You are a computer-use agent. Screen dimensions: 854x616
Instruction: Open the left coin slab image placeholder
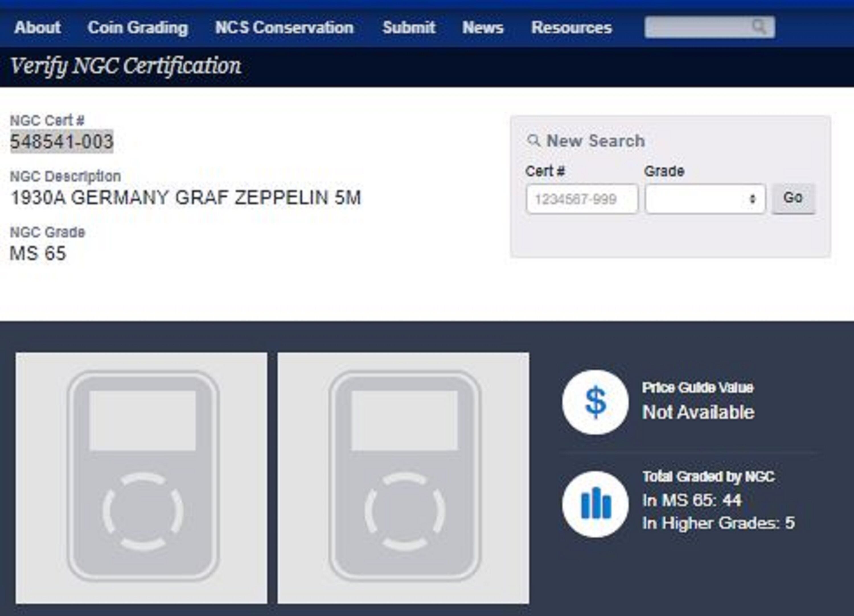(x=141, y=477)
